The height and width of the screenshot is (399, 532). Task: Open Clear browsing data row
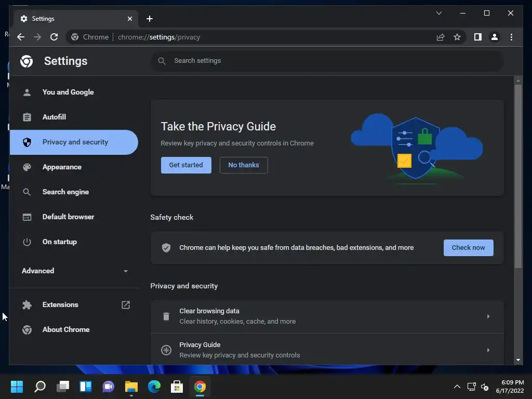(x=327, y=316)
